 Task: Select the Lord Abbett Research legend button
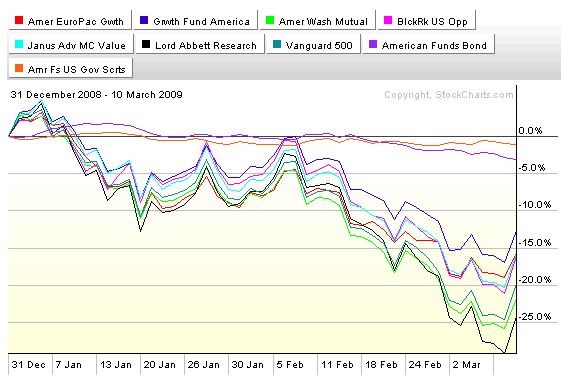200,45
